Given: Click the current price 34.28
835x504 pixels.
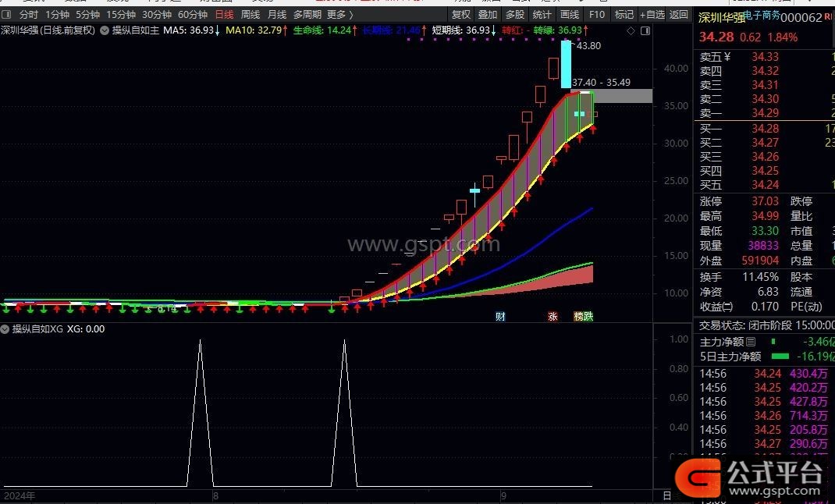Looking at the screenshot, I should [716, 37].
